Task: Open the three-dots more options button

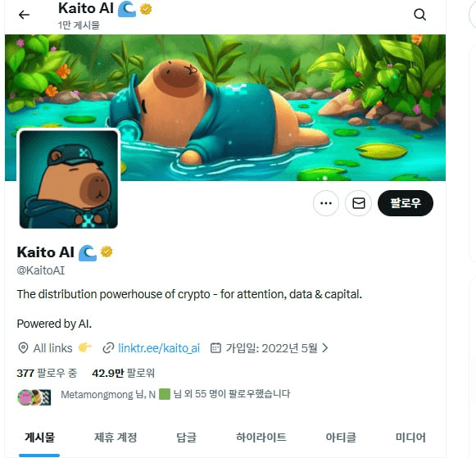Action: (326, 203)
